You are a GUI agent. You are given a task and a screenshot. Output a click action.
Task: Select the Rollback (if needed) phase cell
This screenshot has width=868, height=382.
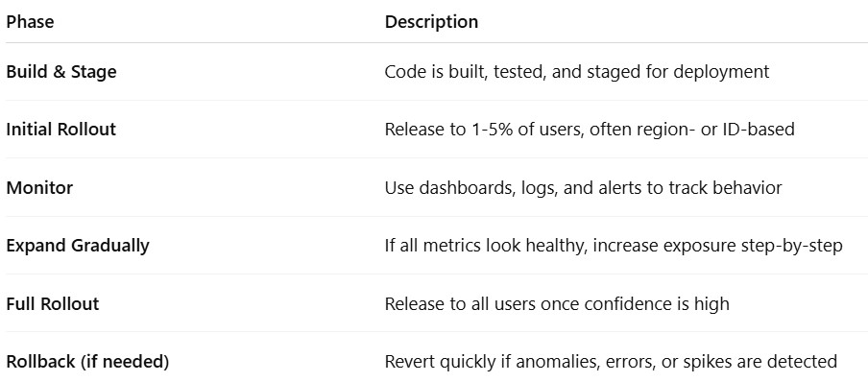click(87, 362)
